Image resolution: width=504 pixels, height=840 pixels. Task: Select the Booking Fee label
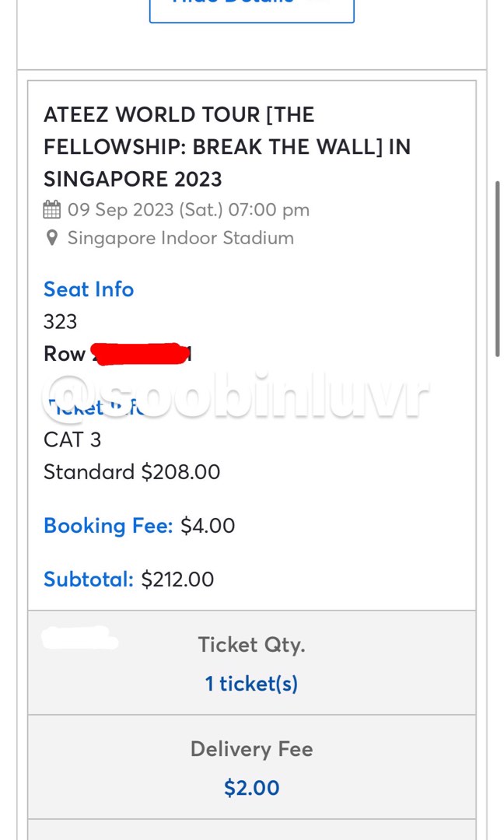tap(107, 526)
